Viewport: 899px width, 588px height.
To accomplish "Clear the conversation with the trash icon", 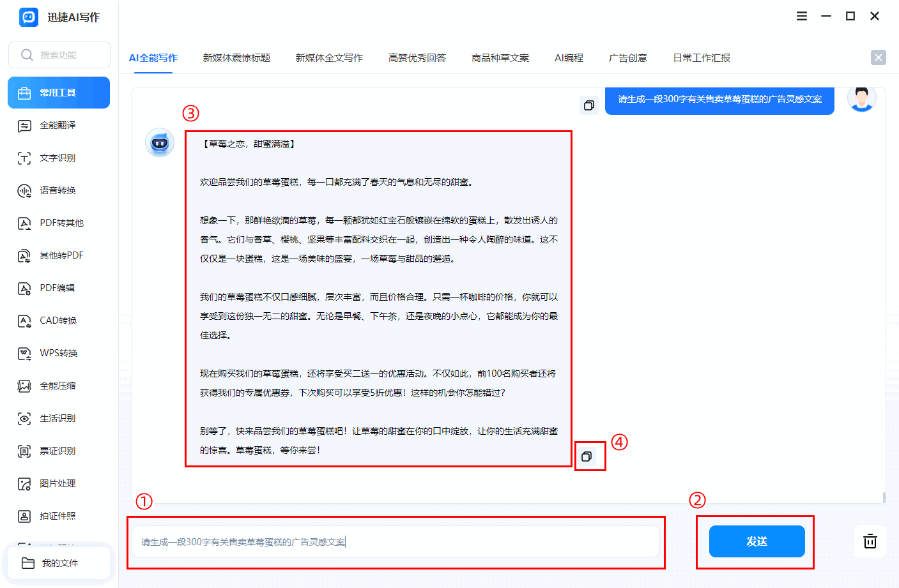I will click(870, 541).
